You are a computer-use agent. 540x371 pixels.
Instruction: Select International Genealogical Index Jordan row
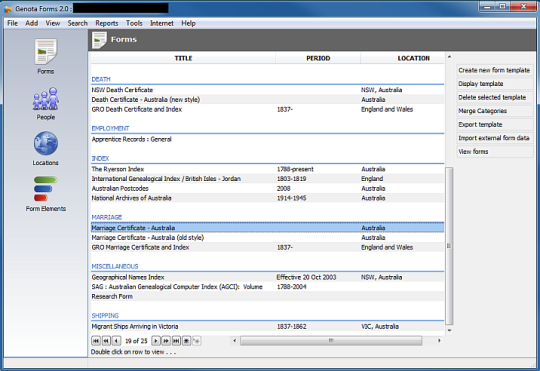(x=267, y=179)
